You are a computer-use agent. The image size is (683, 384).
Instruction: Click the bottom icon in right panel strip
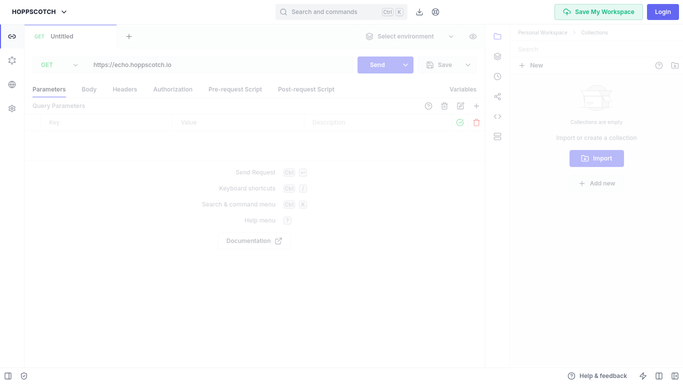[x=497, y=137]
